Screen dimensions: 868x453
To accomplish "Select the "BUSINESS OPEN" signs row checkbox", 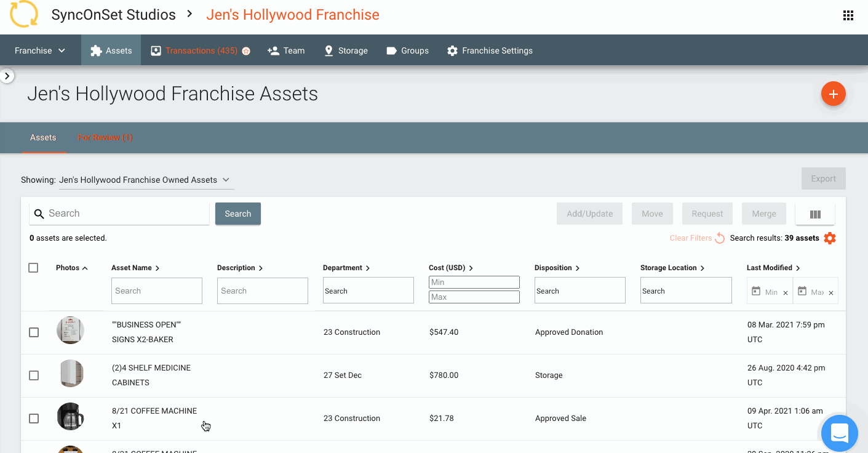I will 34,332.
